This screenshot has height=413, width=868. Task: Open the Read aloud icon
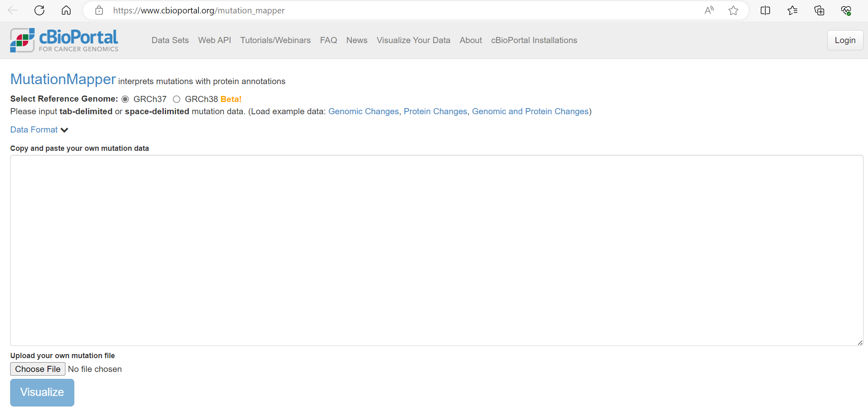coord(709,10)
